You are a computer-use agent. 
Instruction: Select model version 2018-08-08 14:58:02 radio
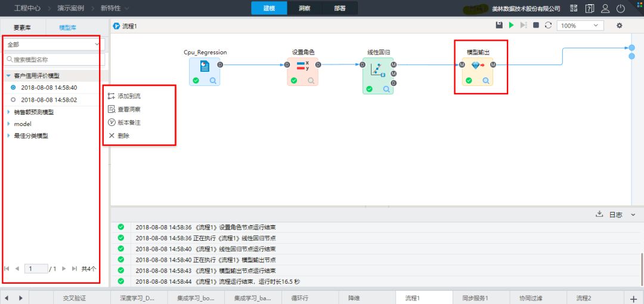(x=13, y=100)
